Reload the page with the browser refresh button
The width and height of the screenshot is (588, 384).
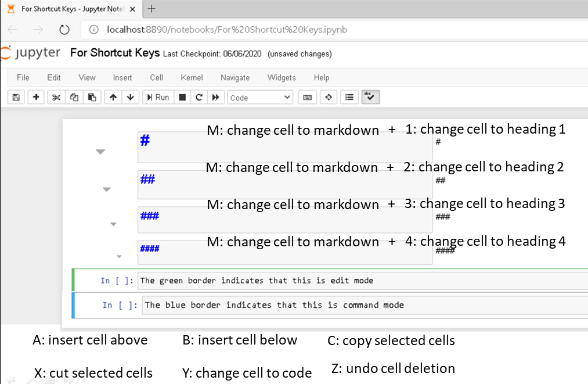(x=64, y=29)
